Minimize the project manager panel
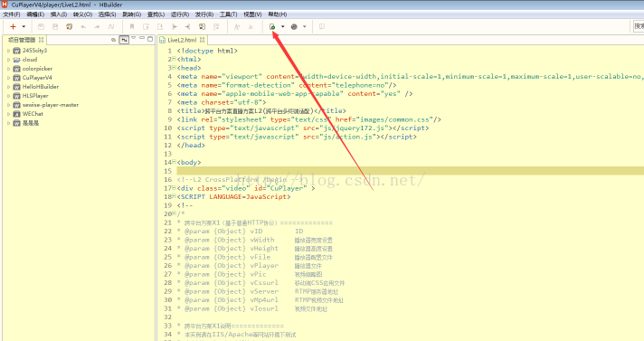This screenshot has height=341, width=644. coord(142,38)
